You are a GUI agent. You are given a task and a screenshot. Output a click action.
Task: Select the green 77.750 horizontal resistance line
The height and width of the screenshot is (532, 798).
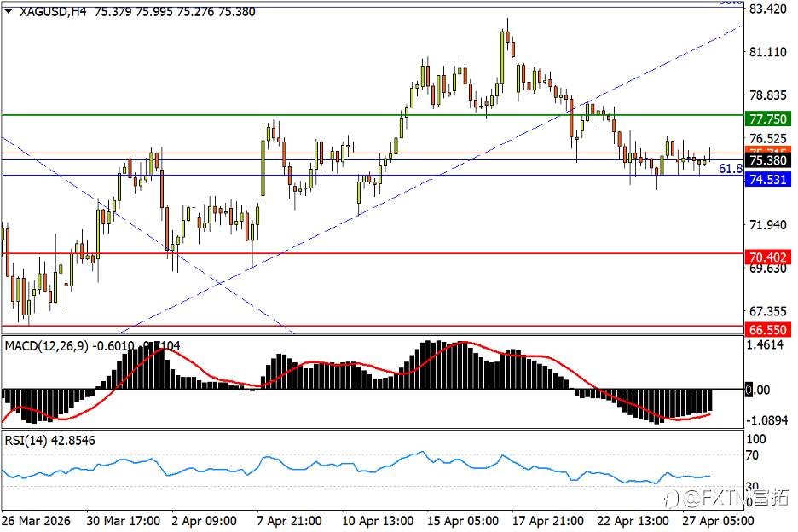[372, 115]
